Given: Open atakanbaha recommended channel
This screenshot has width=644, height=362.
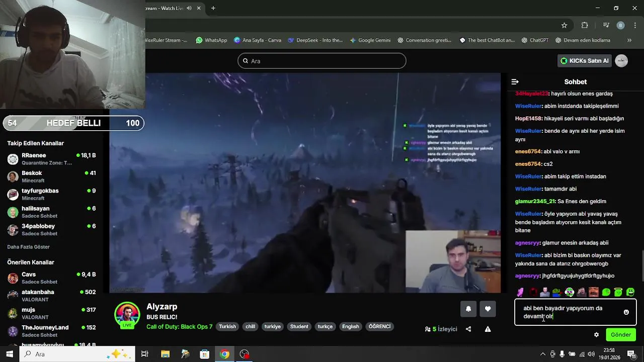Looking at the screenshot, I should coord(51,296).
